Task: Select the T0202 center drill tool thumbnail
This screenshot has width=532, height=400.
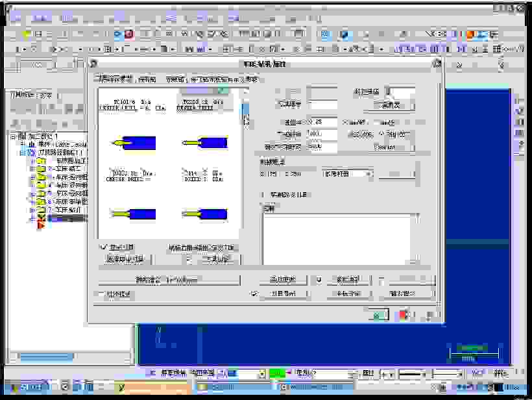Action: coord(205,143)
